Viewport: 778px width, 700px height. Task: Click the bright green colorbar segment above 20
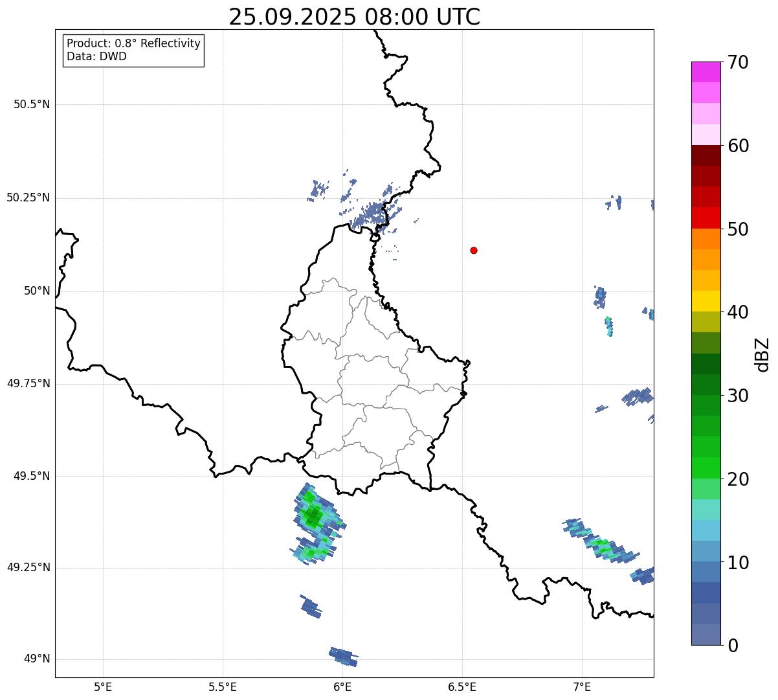click(x=706, y=468)
